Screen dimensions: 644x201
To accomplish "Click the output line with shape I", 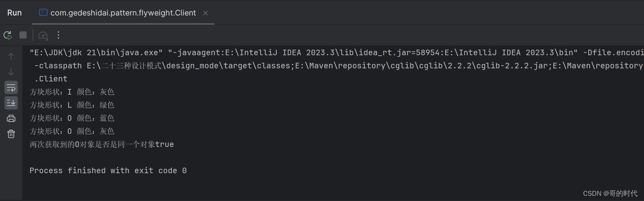I will coord(72,92).
